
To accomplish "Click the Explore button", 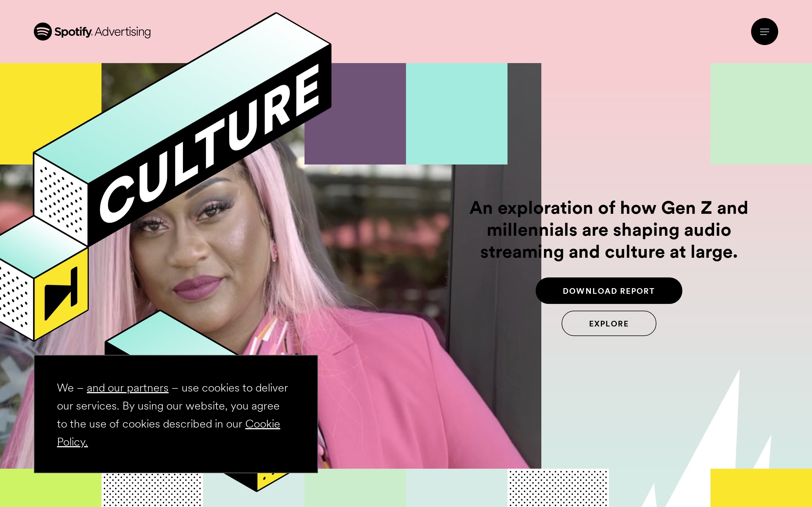I will point(609,323).
